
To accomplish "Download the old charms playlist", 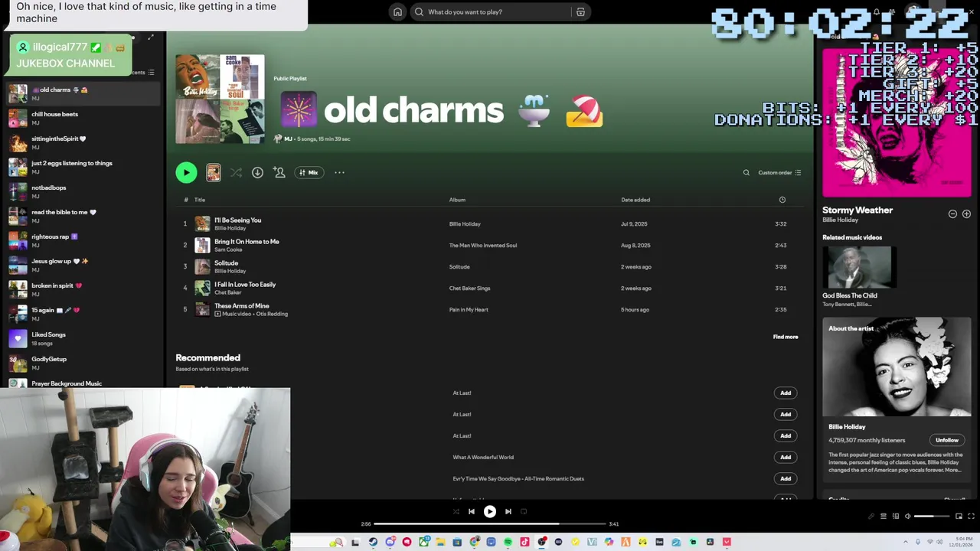I will click(x=257, y=172).
